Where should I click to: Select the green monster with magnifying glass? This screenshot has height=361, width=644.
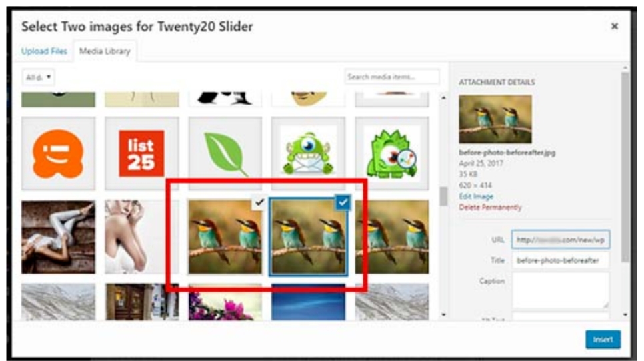point(392,153)
